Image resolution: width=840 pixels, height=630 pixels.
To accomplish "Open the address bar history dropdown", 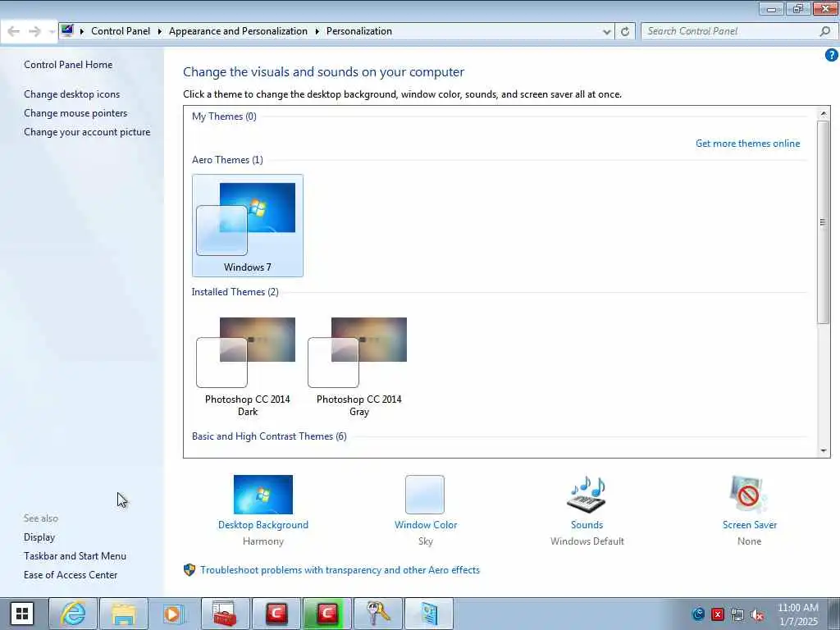I will (x=606, y=32).
